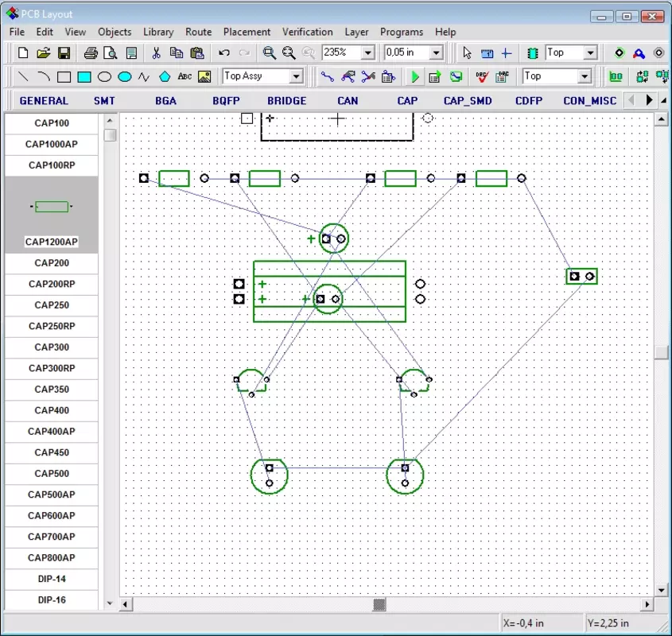Open the Layer menu
The width and height of the screenshot is (672, 636).
click(356, 32)
